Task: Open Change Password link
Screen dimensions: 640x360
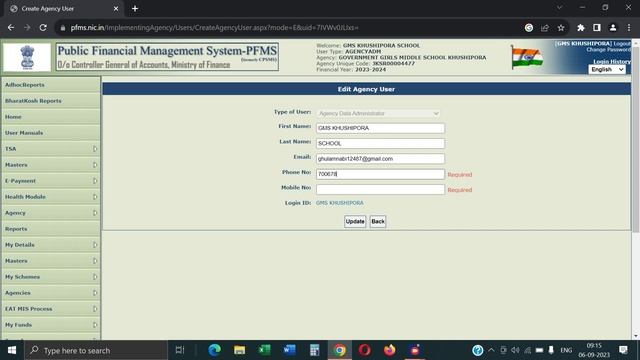Action: (x=609, y=50)
